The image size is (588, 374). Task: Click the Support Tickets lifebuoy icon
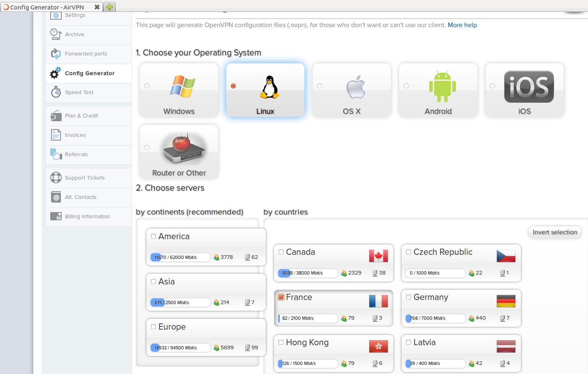point(56,178)
